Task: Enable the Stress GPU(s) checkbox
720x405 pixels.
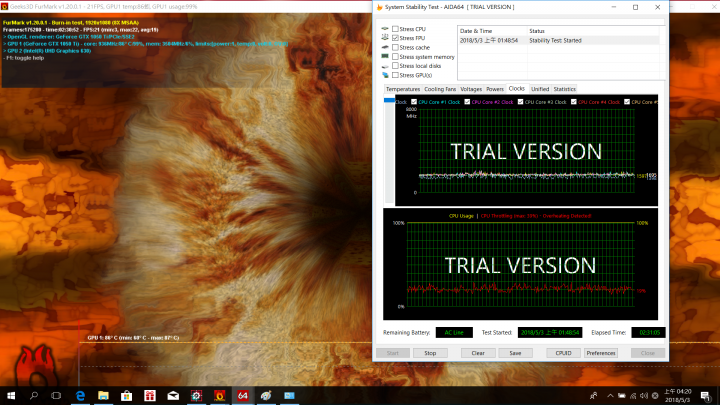Action: [395, 75]
